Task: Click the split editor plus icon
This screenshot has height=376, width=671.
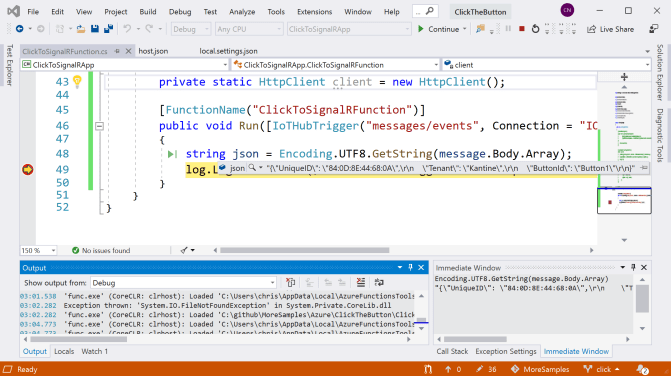Action: [x=624, y=77]
